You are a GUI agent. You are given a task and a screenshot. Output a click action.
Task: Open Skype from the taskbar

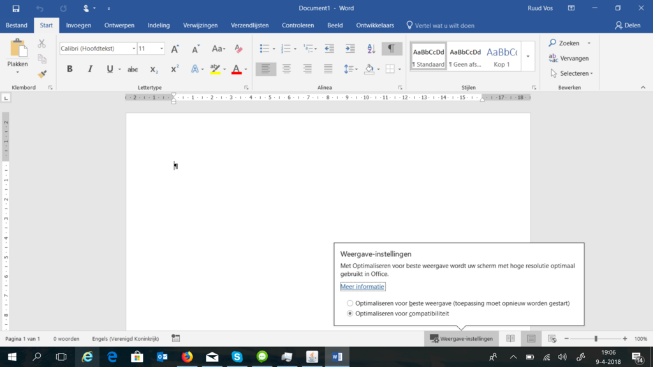237,357
